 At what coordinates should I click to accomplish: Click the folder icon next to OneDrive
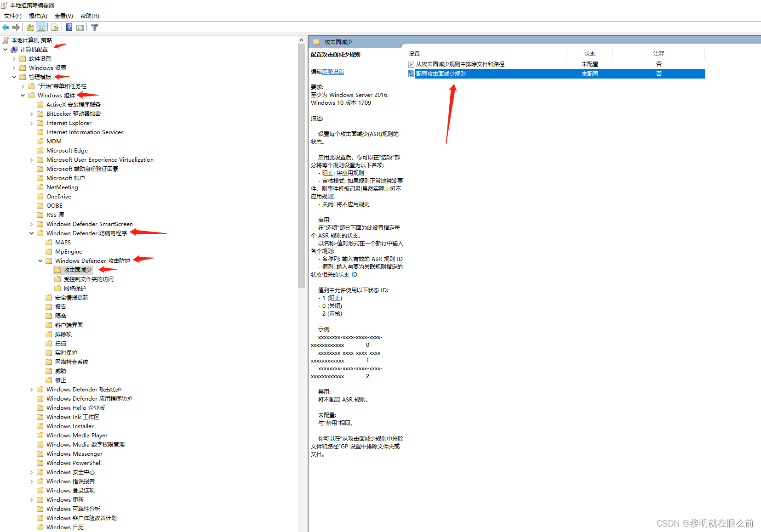click(40, 197)
